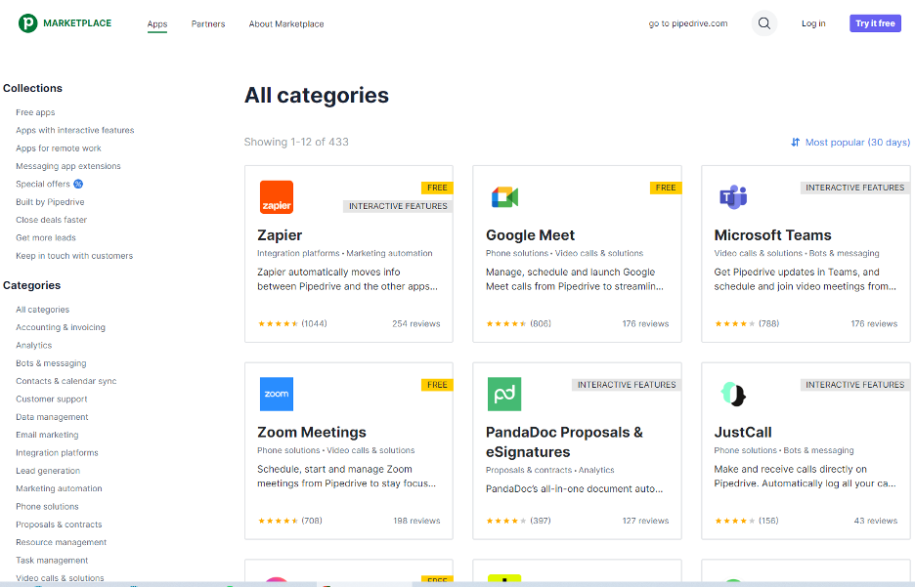The width and height of the screenshot is (915, 588).
Task: Click the sort arrows icon beside Most popular
Action: pyautogui.click(x=795, y=143)
